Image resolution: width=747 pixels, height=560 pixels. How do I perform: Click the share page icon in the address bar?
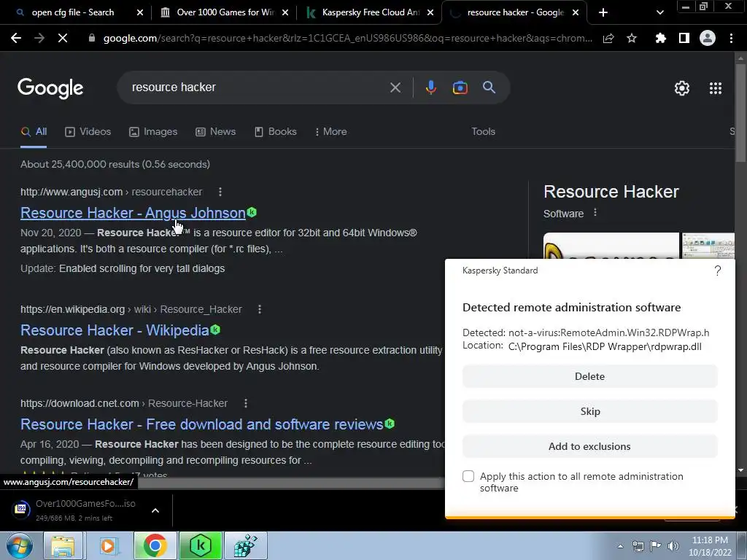pos(608,38)
